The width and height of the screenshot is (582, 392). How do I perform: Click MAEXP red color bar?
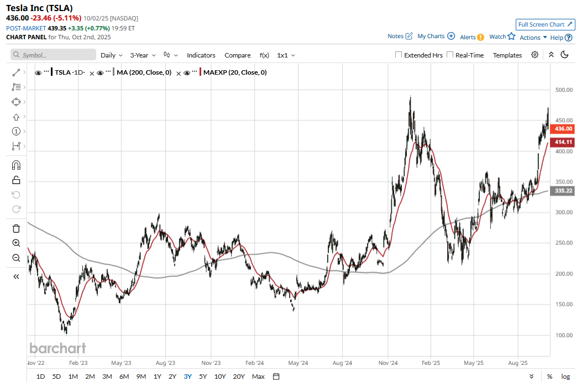tap(201, 72)
